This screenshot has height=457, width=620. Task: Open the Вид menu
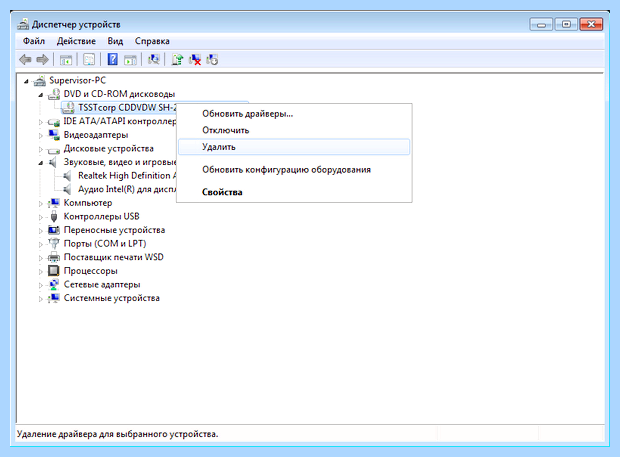coord(115,41)
